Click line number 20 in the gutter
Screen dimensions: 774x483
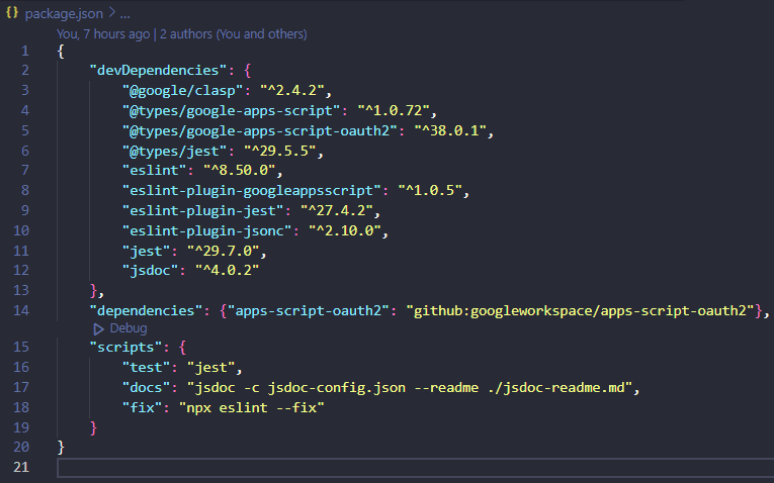pos(21,447)
